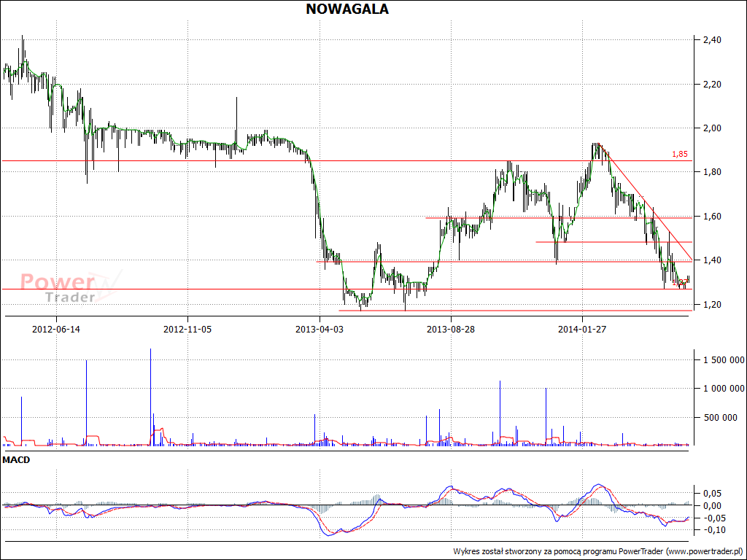Select the 2012-06-14 date label

(x=56, y=329)
